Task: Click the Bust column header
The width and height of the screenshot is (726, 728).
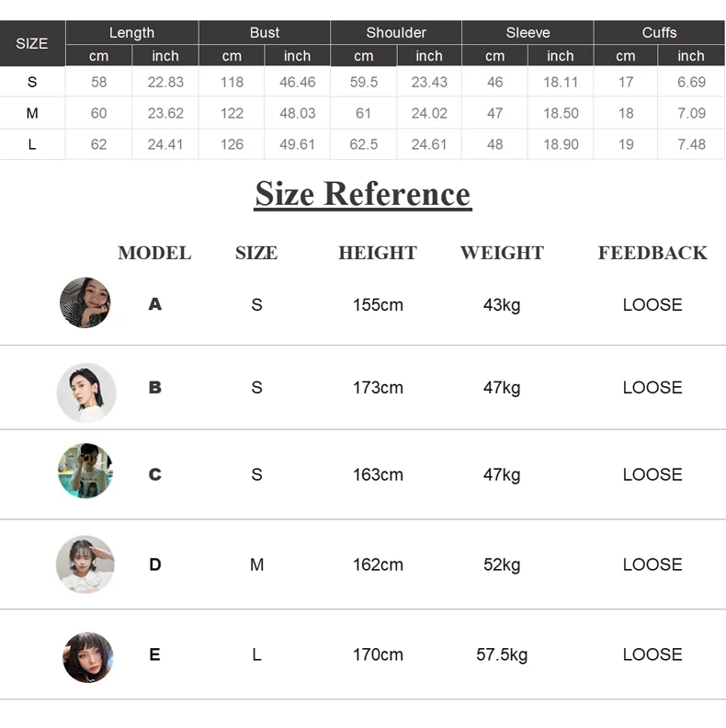Action: point(265,32)
